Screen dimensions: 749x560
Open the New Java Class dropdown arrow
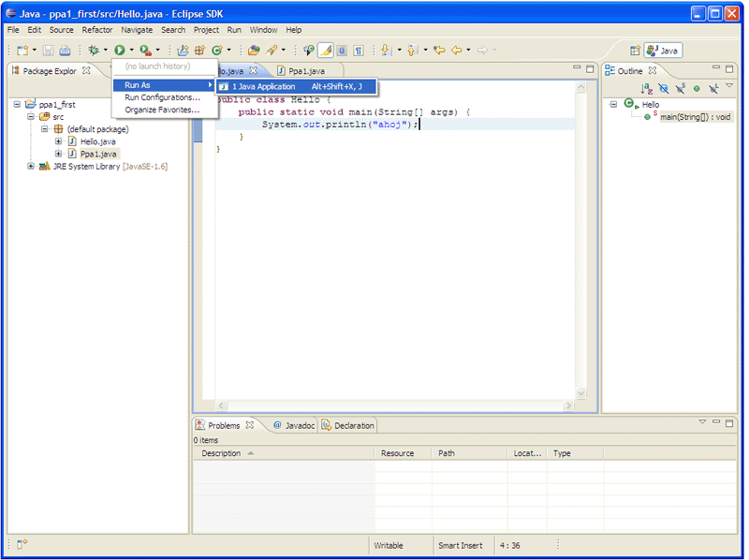pyautogui.click(x=228, y=51)
